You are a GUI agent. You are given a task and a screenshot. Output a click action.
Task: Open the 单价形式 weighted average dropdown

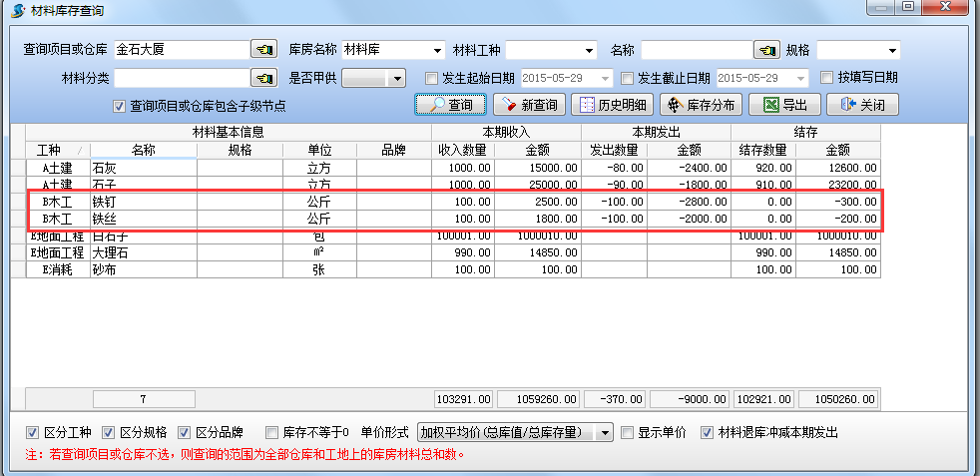(x=604, y=433)
